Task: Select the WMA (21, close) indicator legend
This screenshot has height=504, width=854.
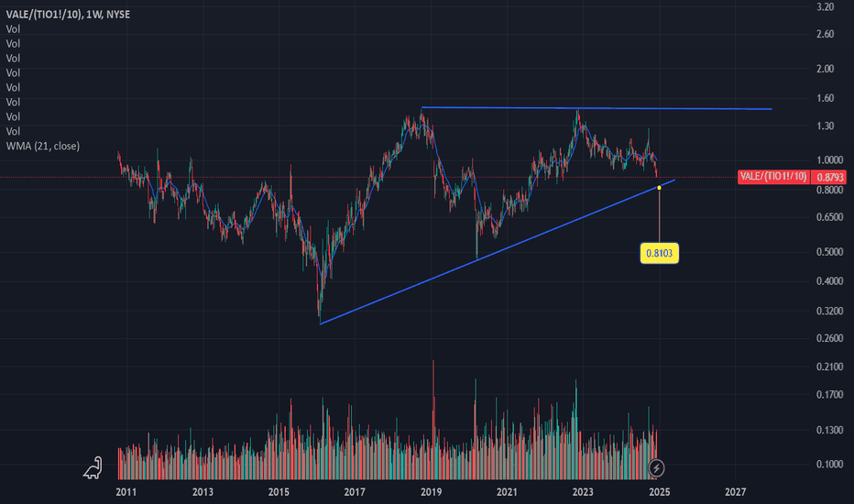Action: (42, 146)
